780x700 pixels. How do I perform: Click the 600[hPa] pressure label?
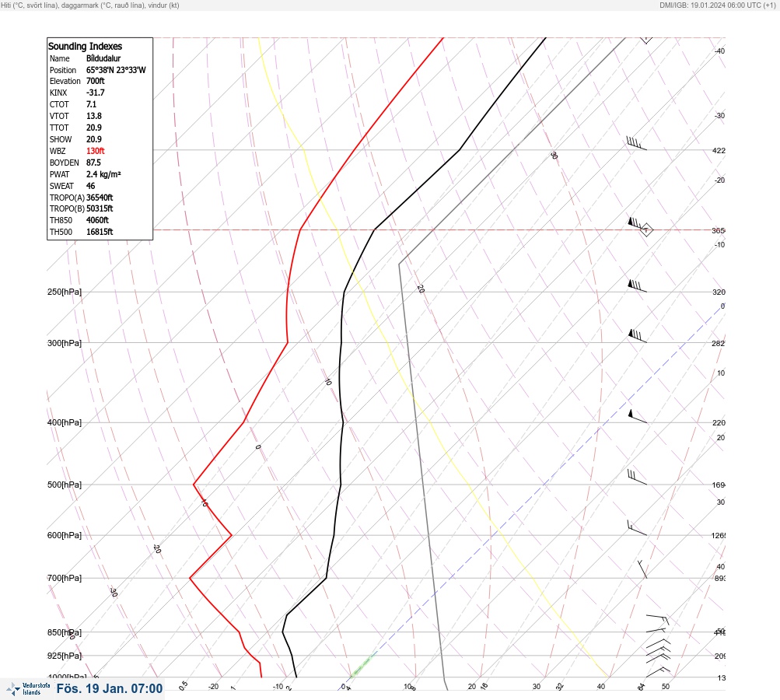[65, 535]
